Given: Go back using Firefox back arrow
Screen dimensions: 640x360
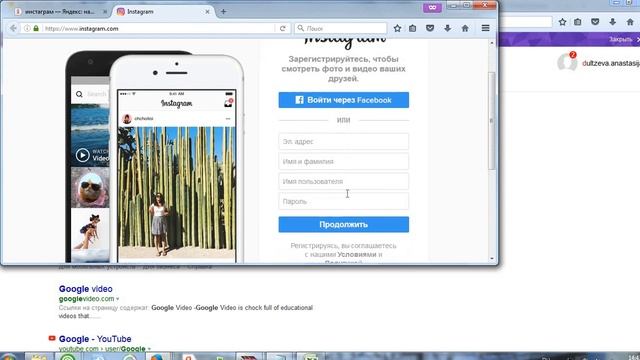Looking at the screenshot, I should [13, 28].
